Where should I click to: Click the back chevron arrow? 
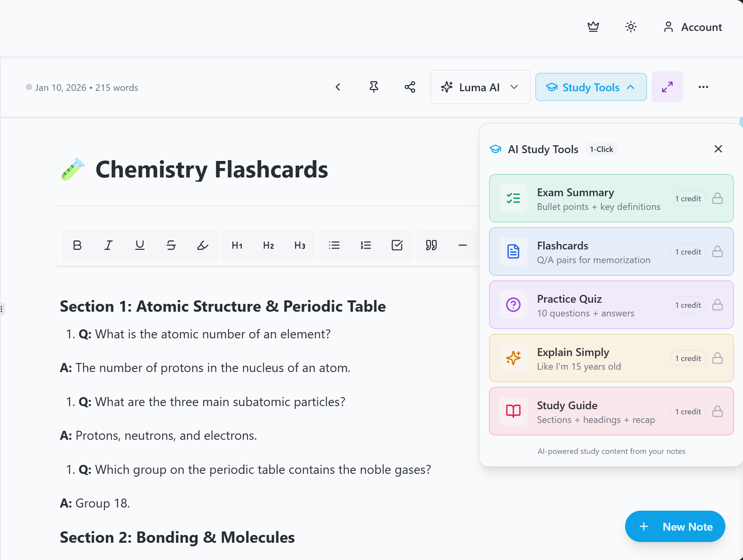(338, 87)
